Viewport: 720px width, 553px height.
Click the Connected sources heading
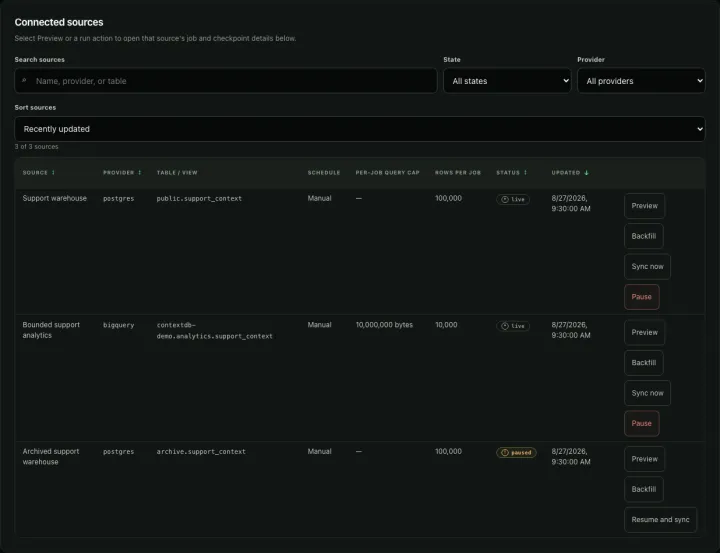click(59, 22)
